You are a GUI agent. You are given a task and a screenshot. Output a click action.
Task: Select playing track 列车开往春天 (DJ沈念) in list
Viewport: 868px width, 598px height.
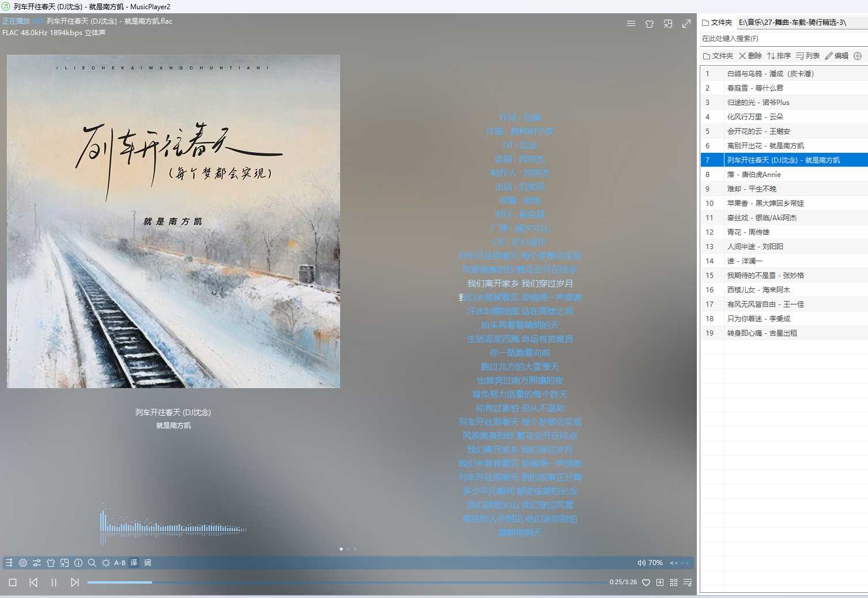pyautogui.click(x=784, y=160)
